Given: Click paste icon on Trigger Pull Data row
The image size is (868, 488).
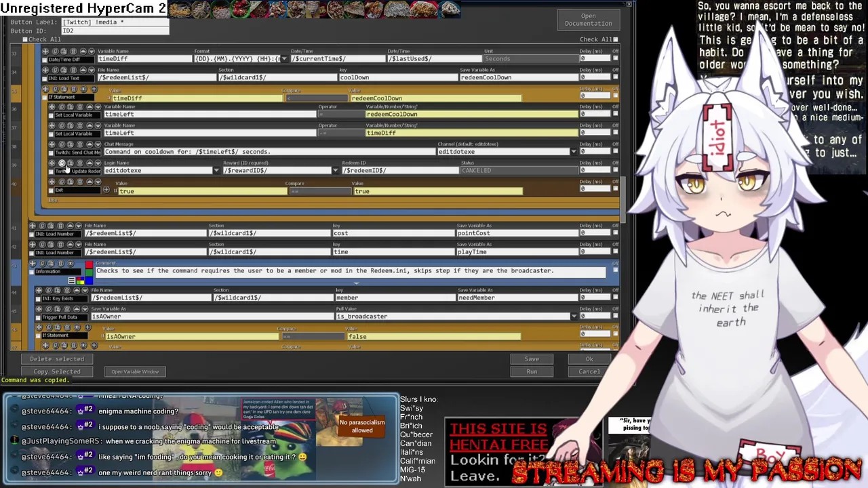Looking at the screenshot, I should pos(58,309).
